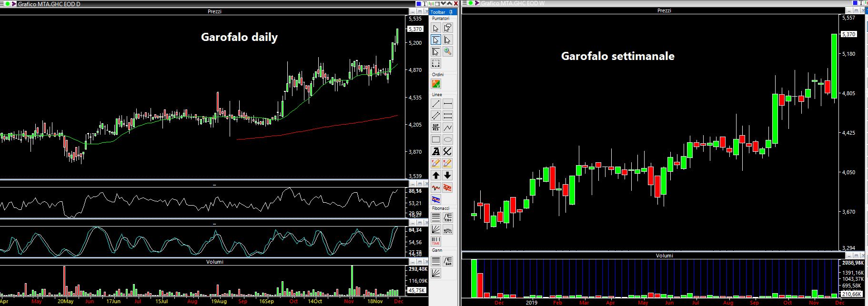Select the parallel diagonal channel tool

coord(436,115)
